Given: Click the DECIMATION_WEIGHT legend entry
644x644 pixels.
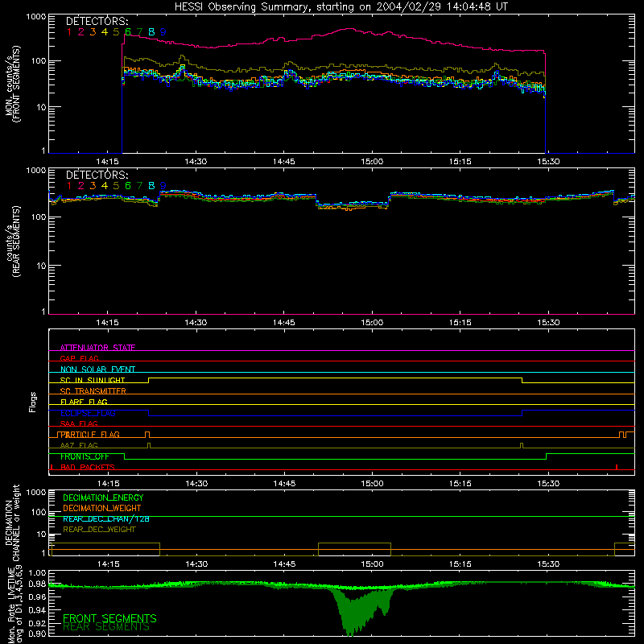Looking at the screenshot, I should coord(102,508).
